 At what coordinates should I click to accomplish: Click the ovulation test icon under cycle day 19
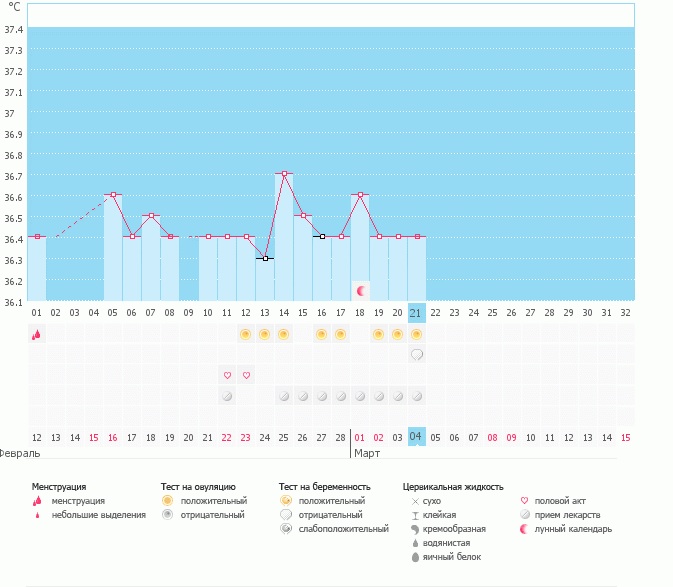(379, 334)
